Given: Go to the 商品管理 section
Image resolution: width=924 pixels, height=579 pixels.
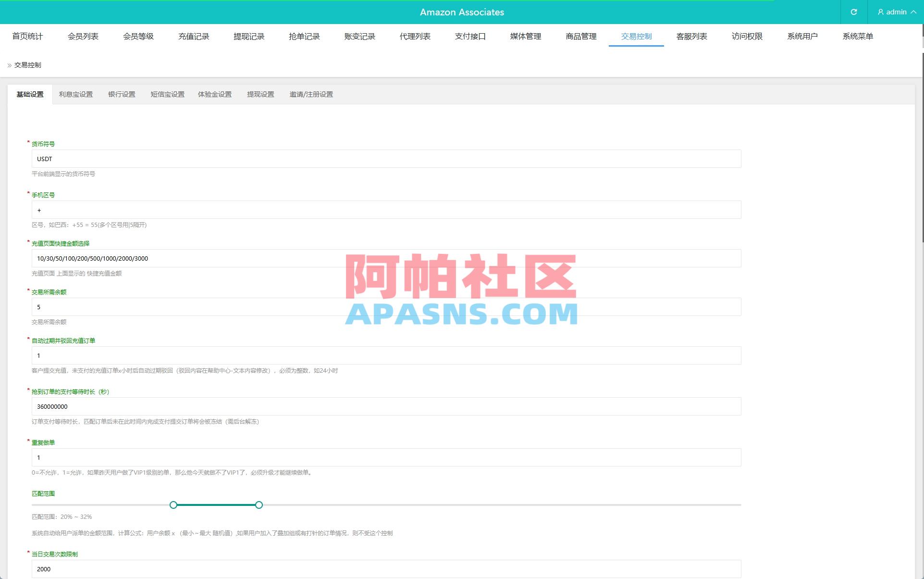Looking at the screenshot, I should coord(580,36).
